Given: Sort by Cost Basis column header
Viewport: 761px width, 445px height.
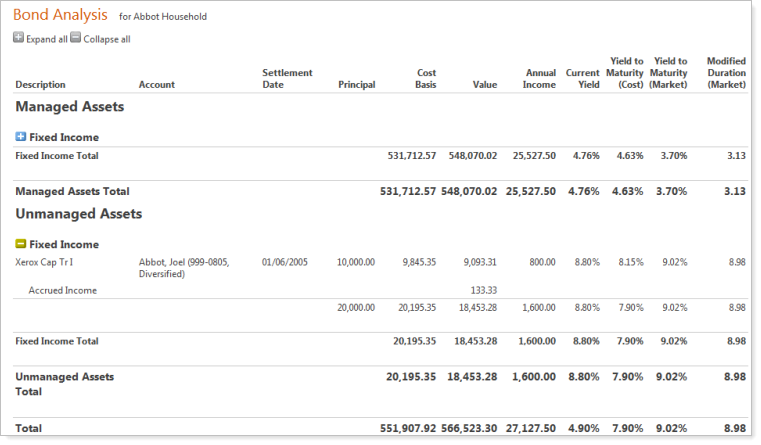Looking at the screenshot, I should point(425,79).
